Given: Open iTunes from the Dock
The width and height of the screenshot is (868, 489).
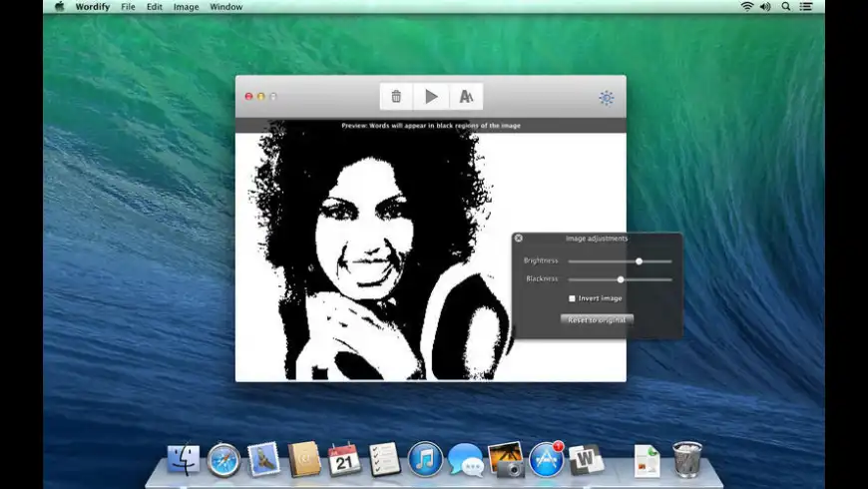Looking at the screenshot, I should coord(425,460).
